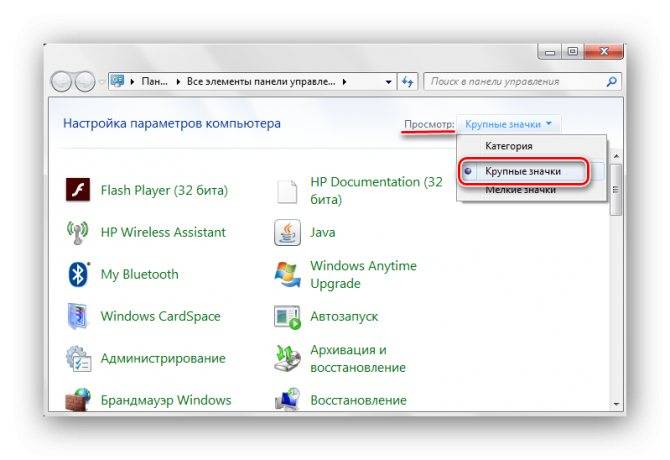The image size is (670, 460).
Task: Click the scrollbar down arrow
Action: click(616, 404)
